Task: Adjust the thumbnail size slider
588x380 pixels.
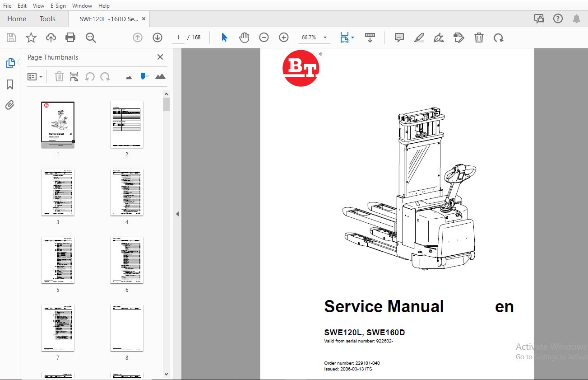Action: pos(144,76)
